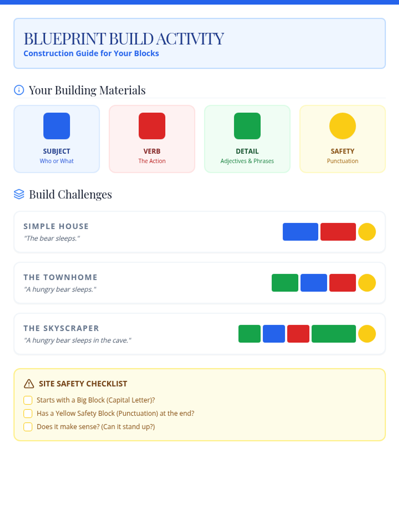This screenshot has height=532, width=399.
Task: Tick the Yellow Safety Block checkbox
Action: pos(28,413)
